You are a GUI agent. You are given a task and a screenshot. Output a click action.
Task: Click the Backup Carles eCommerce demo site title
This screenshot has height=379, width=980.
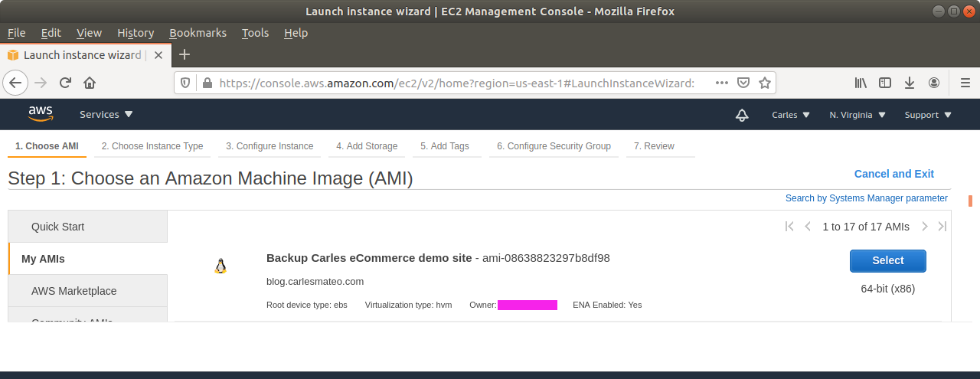click(369, 258)
